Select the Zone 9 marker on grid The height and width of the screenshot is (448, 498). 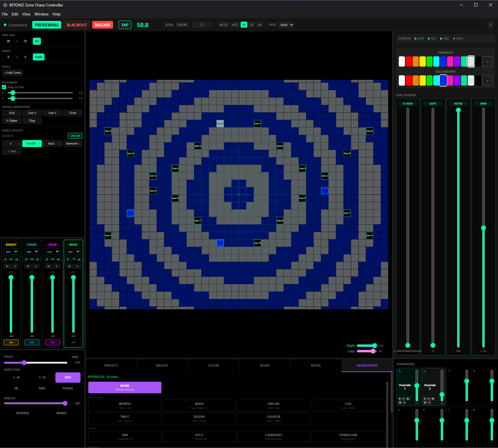[302, 168]
